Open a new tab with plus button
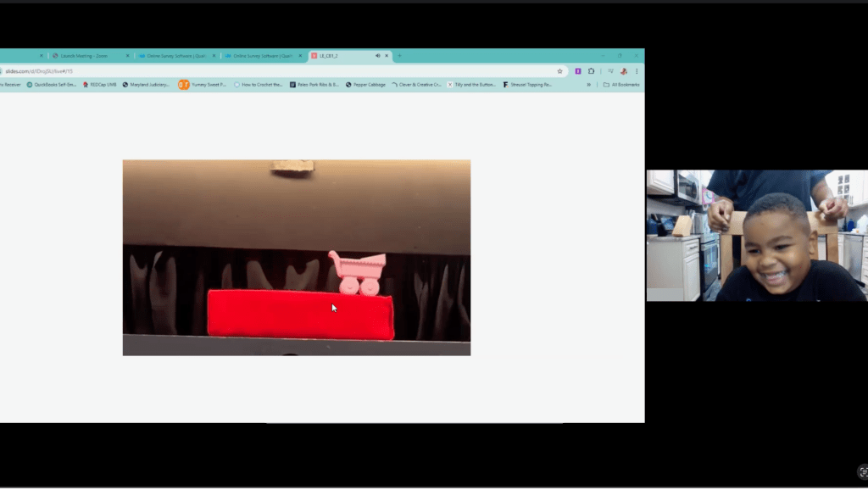The height and width of the screenshot is (496, 868). [399, 56]
